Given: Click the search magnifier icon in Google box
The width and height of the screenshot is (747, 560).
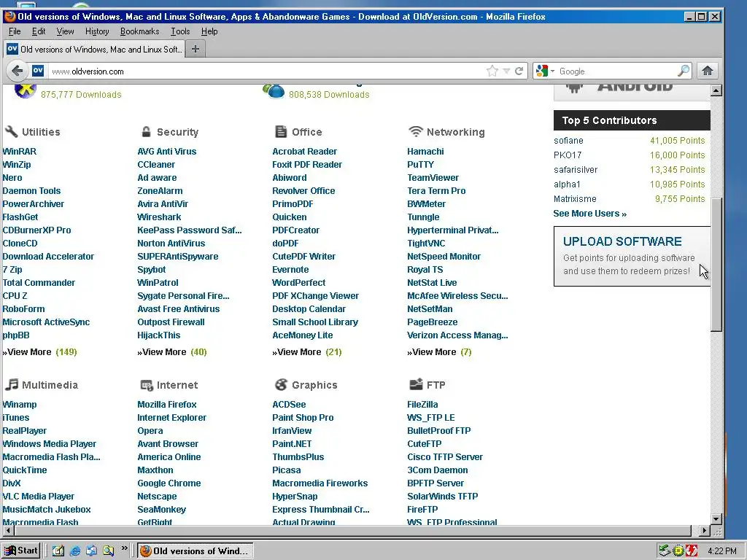Looking at the screenshot, I should pos(684,71).
